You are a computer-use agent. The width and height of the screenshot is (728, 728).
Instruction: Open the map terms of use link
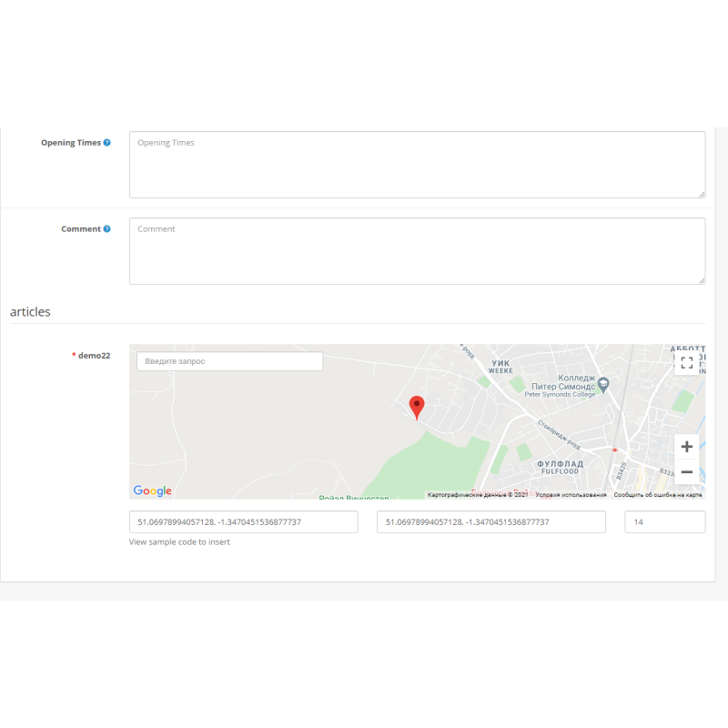click(x=571, y=495)
